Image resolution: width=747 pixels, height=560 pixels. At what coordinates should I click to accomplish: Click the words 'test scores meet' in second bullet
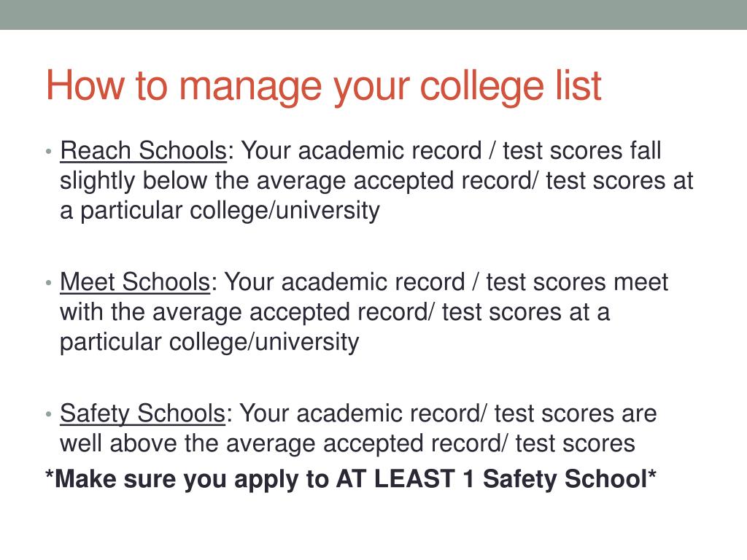tap(577, 282)
